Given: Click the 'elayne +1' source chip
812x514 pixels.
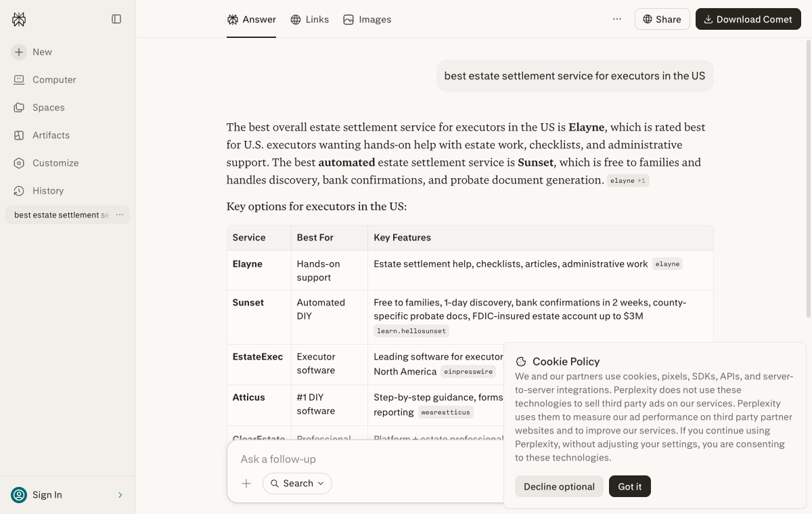Looking at the screenshot, I should (628, 181).
